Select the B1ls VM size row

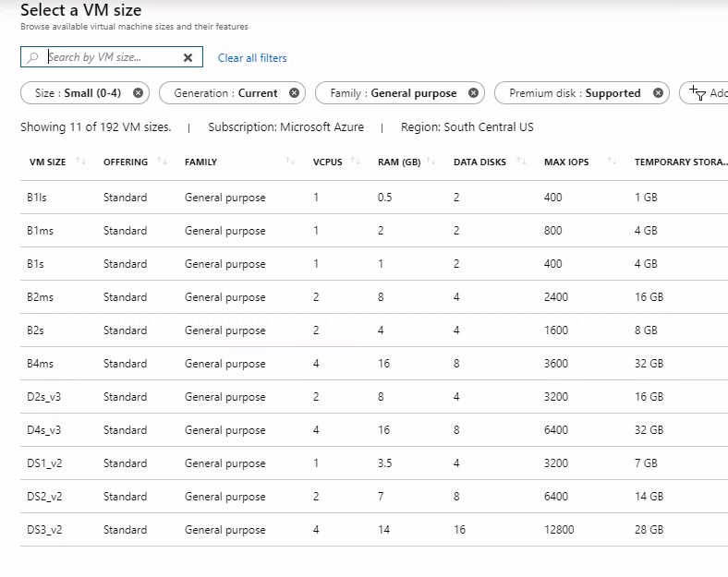[x=374, y=198]
